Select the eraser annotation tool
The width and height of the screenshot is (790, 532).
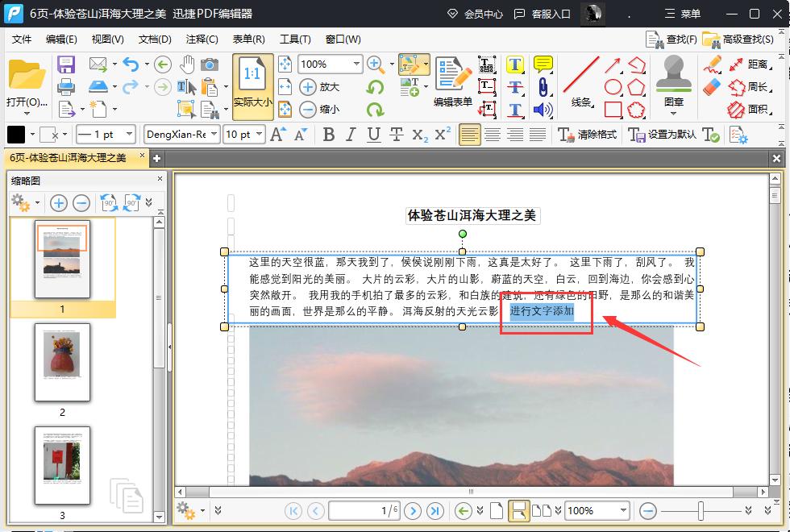pos(713,85)
